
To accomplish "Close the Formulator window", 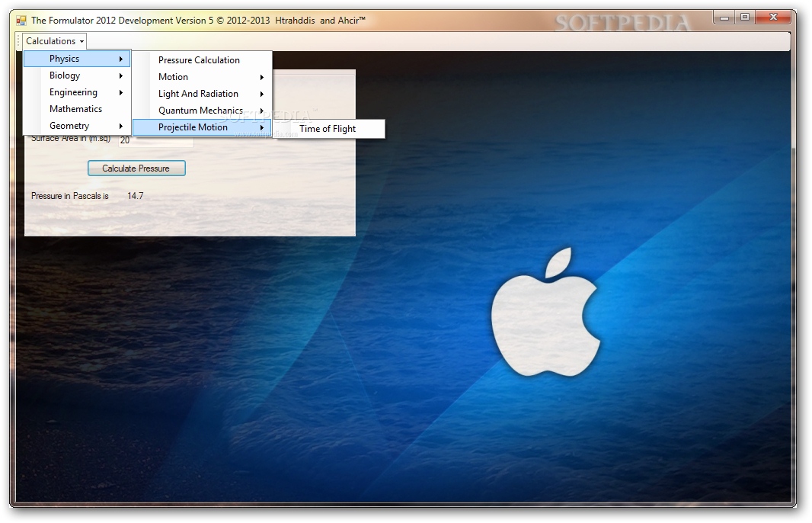I will point(774,18).
